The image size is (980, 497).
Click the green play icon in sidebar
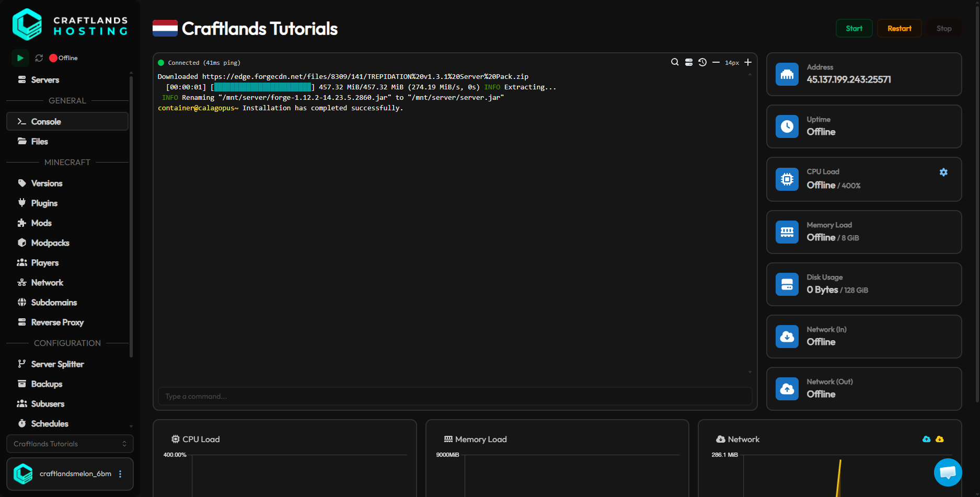point(20,58)
